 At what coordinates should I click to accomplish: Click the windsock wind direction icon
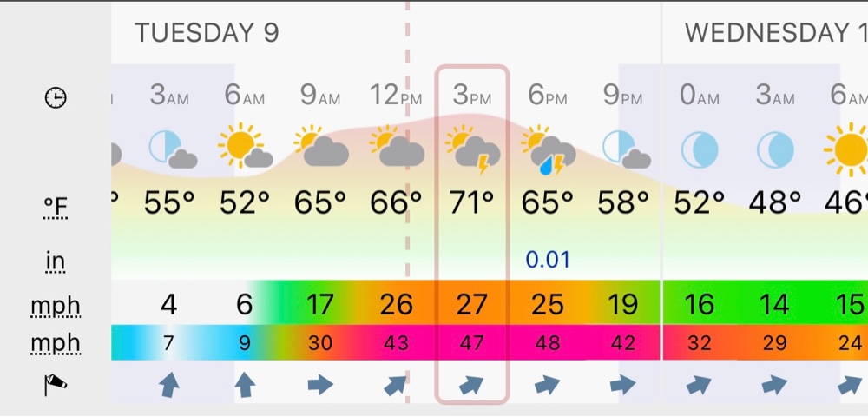coord(56,384)
